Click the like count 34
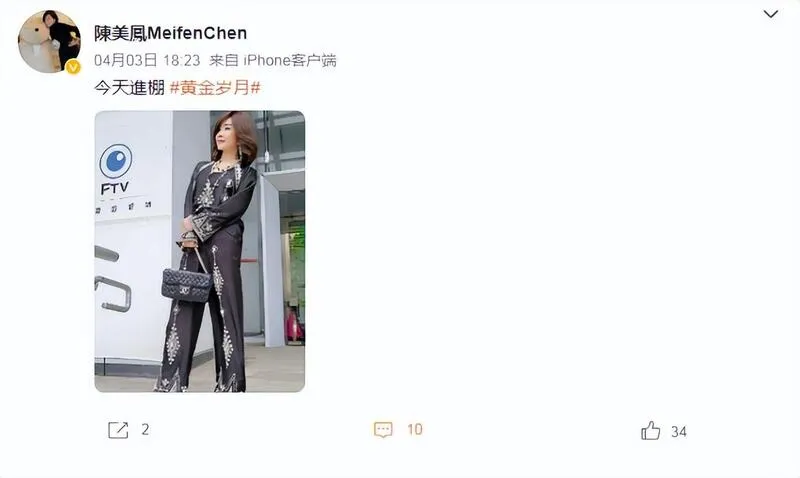The width and height of the screenshot is (800, 478). click(679, 432)
